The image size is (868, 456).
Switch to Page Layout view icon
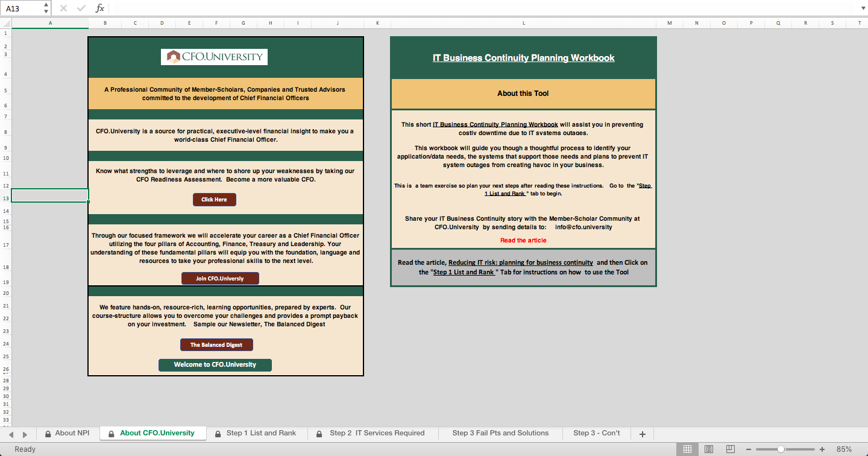pyautogui.click(x=709, y=449)
